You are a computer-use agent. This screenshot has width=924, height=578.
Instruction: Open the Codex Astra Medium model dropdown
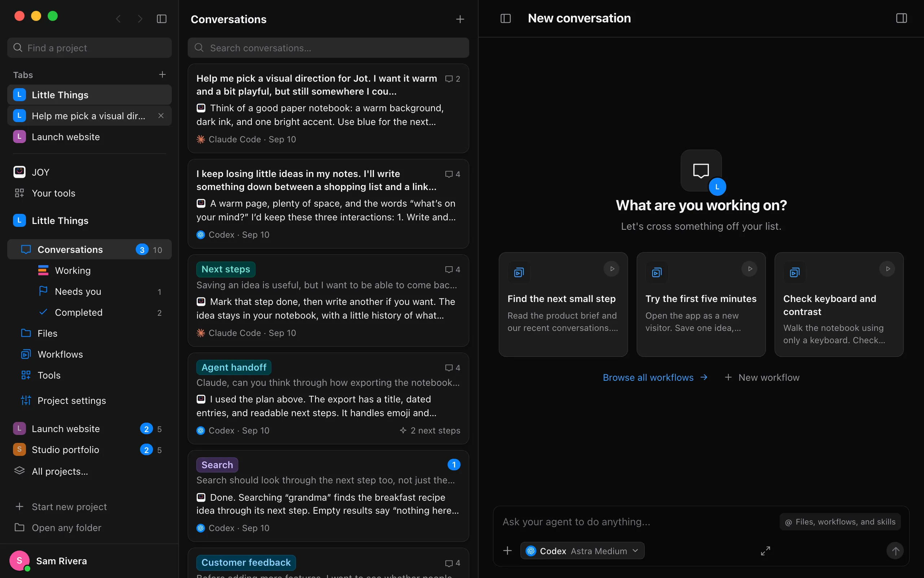coord(582,551)
